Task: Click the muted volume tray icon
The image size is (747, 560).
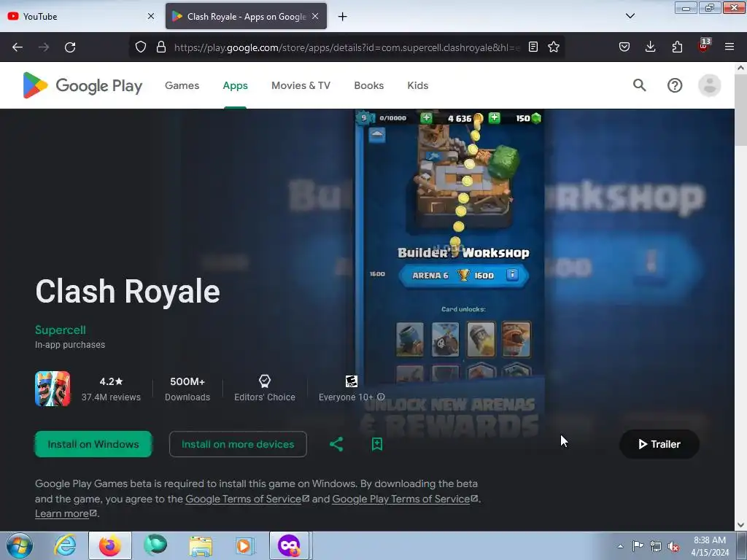Action: pyautogui.click(x=673, y=546)
